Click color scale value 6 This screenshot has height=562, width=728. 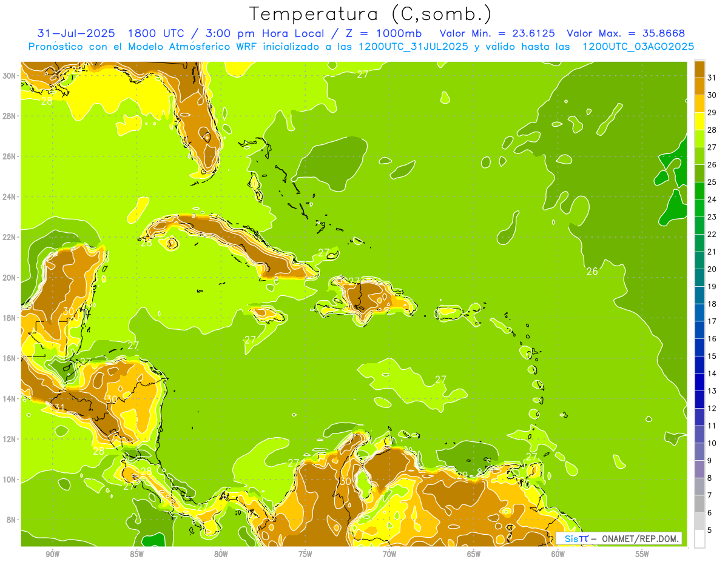710,513
